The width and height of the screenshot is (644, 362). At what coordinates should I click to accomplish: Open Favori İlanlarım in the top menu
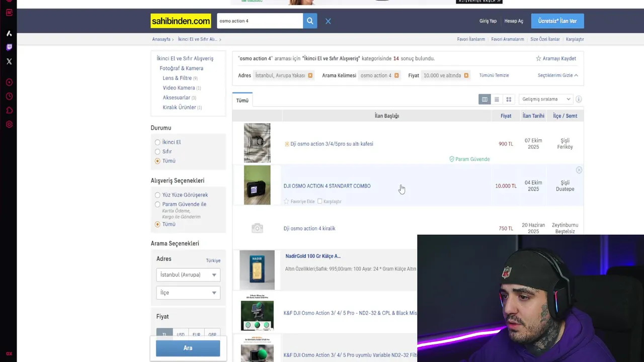point(471,39)
